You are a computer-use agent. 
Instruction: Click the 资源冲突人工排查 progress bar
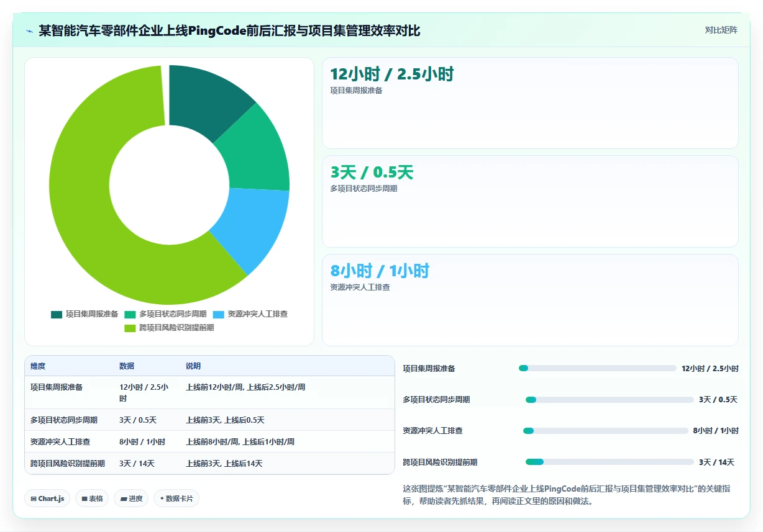click(x=606, y=430)
